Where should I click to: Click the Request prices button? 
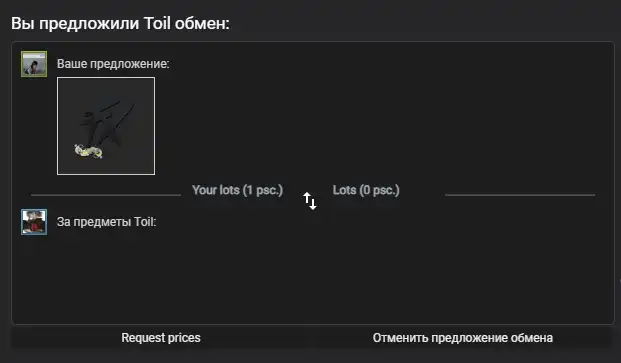click(x=161, y=338)
